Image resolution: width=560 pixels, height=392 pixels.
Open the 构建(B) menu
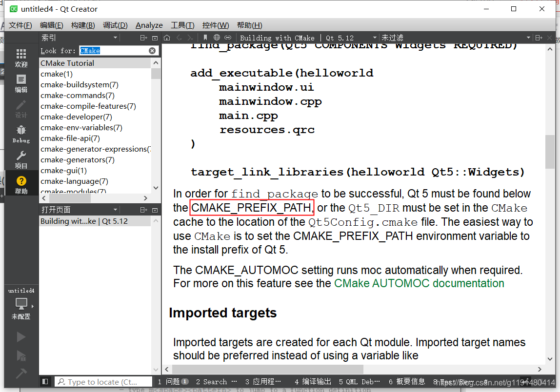point(83,25)
